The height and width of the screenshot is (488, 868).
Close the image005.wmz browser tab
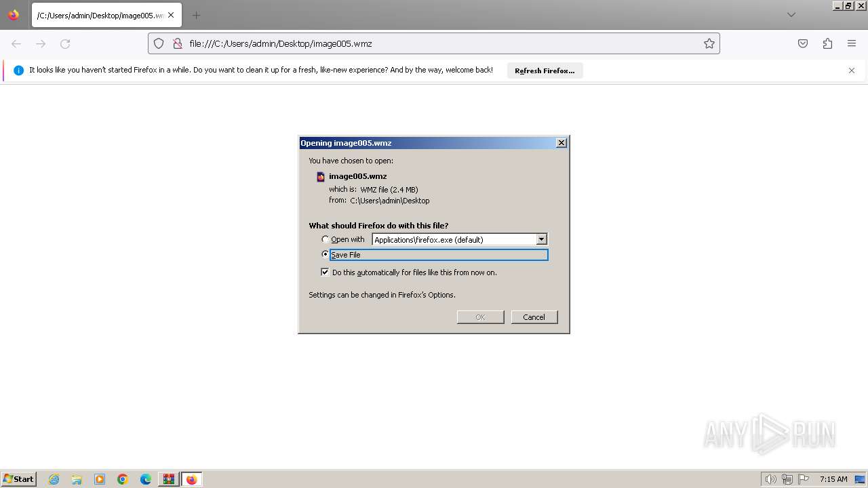(171, 15)
